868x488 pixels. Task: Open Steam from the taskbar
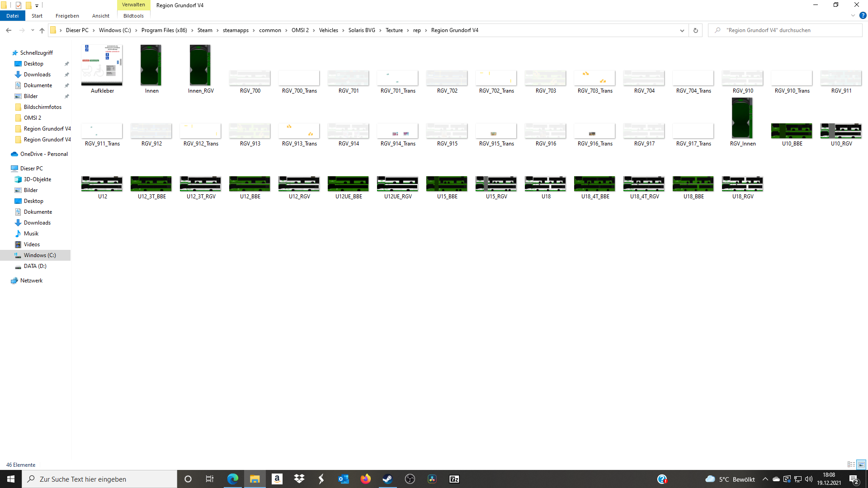pyautogui.click(x=387, y=479)
